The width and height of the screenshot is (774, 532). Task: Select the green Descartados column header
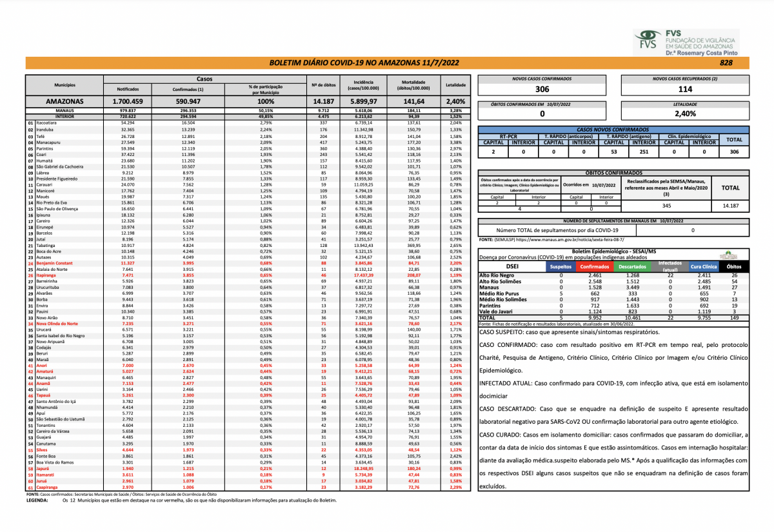tap(632, 266)
